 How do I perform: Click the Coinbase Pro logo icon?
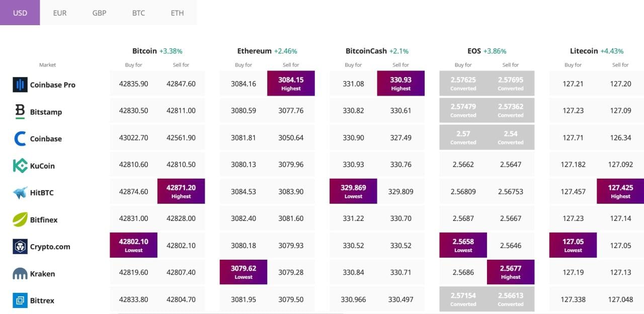coord(20,85)
